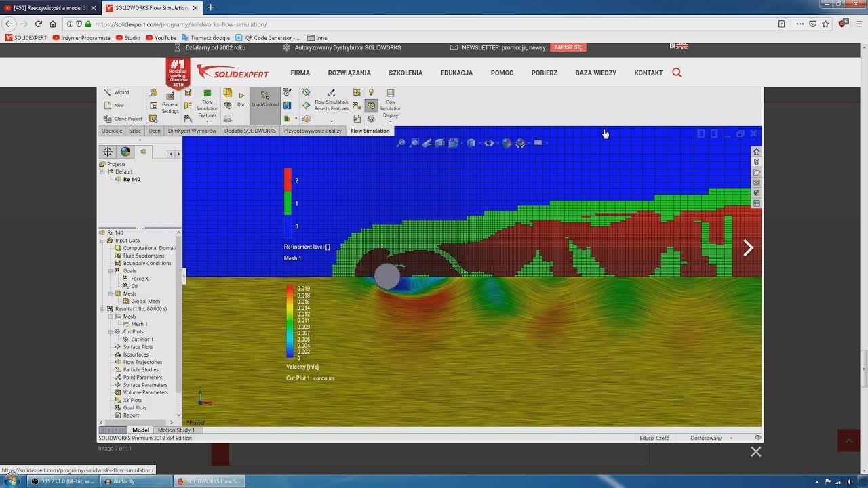This screenshot has width=868, height=488.
Task: Open the FIRMA menu link
Action: click(x=300, y=73)
